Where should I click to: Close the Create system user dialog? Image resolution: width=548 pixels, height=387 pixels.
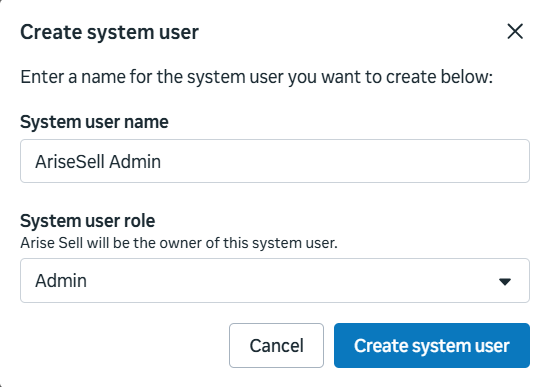[515, 32]
